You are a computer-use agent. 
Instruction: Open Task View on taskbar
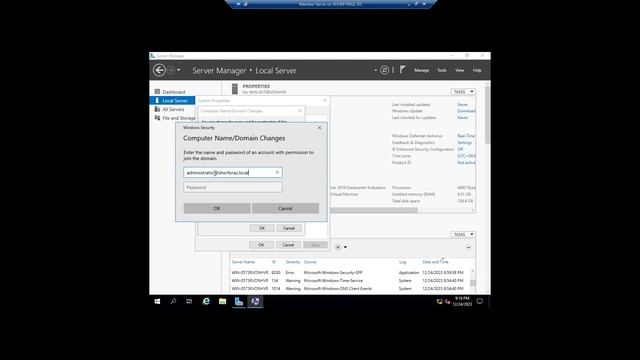189,302
